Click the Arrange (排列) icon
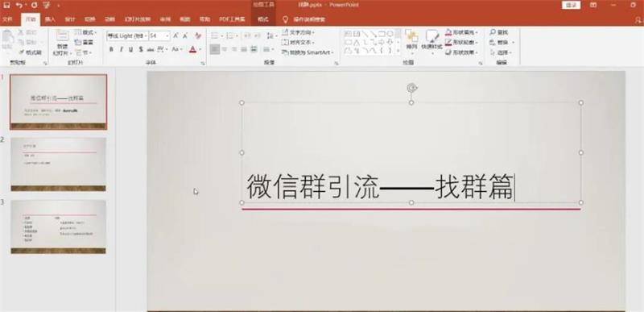Image resolution: width=644 pixels, height=312 pixels. click(411, 36)
